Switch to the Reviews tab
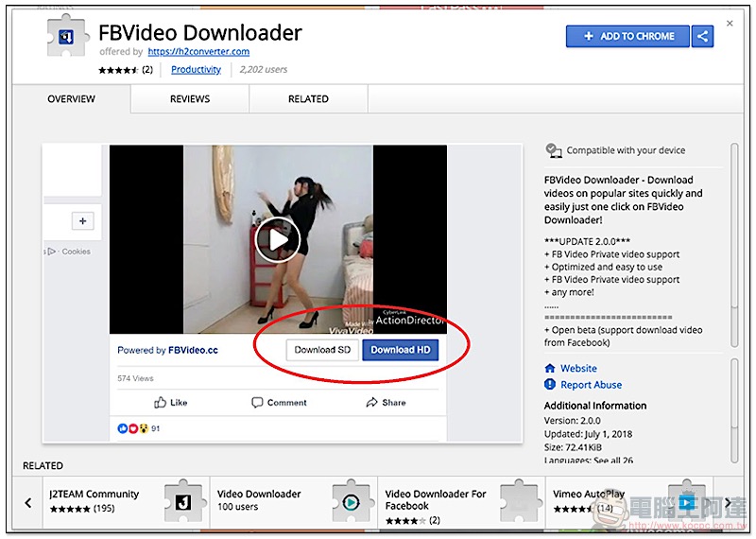 click(x=190, y=99)
